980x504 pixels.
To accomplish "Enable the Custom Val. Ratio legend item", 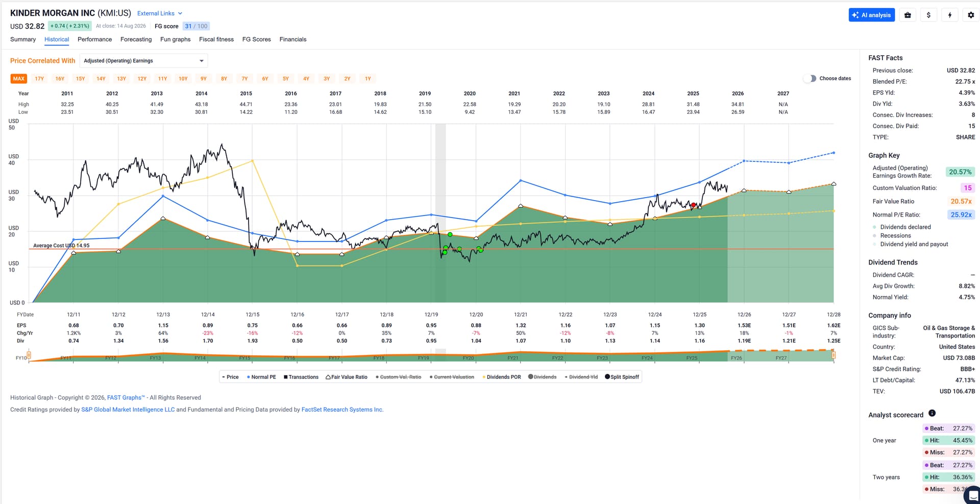I will pyautogui.click(x=399, y=377).
